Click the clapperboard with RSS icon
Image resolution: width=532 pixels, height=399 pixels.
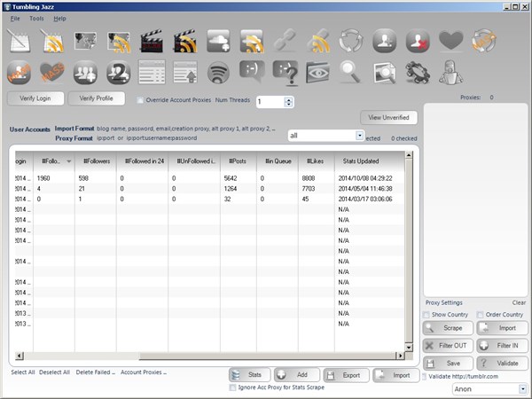185,42
